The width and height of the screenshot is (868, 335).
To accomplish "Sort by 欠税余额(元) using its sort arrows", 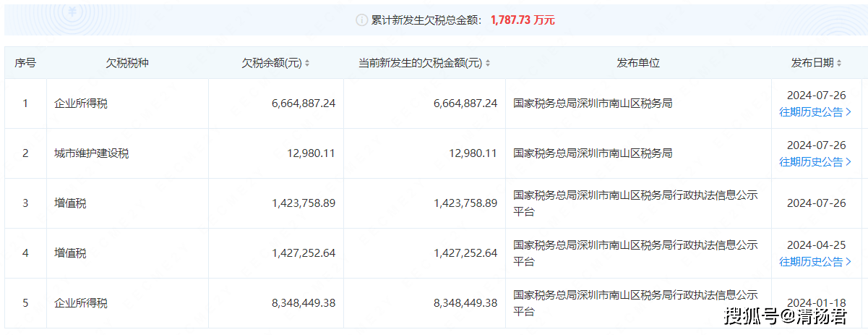I will click(307, 64).
